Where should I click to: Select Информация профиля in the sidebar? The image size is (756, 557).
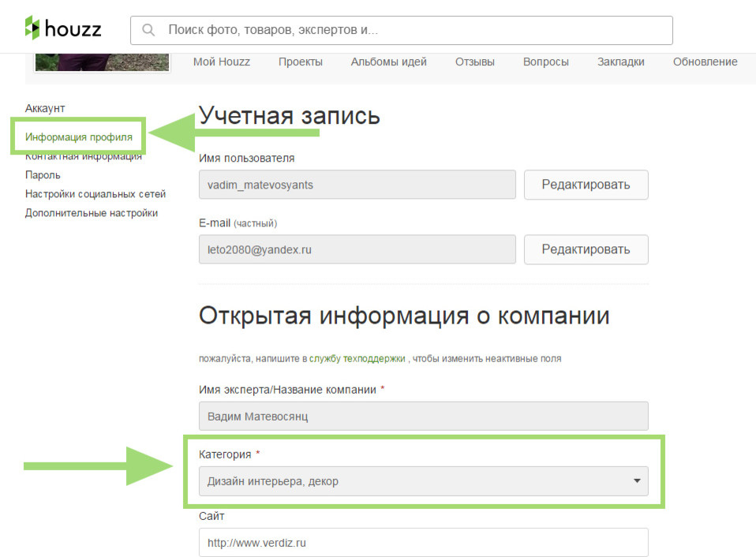click(x=77, y=136)
